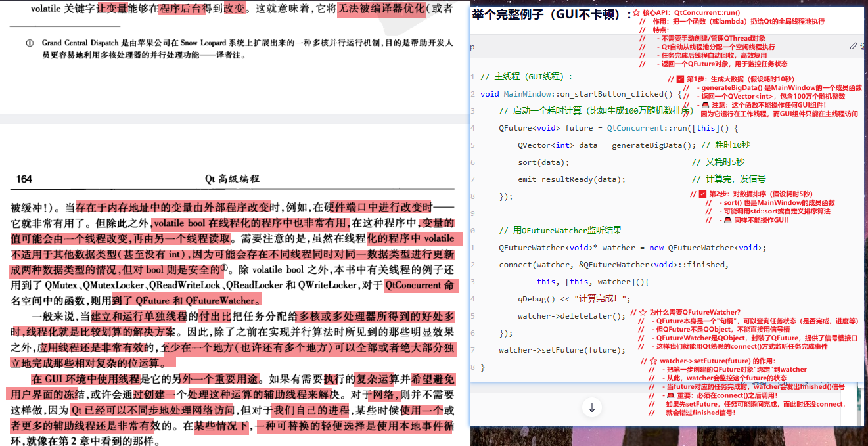
Task: Click the code statement "sort(data);"
Action: coord(543,162)
